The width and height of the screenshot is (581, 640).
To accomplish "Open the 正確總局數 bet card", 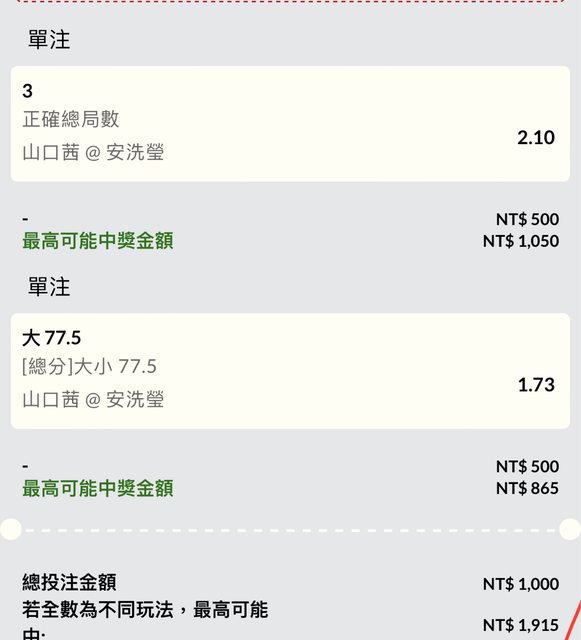I will point(290,124).
